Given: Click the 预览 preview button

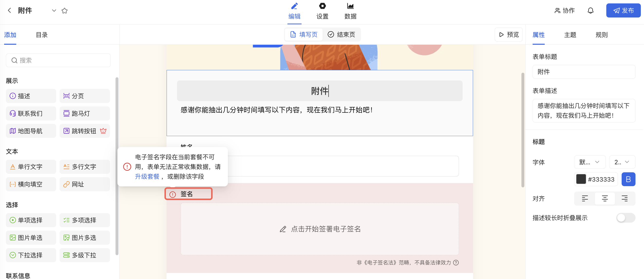Looking at the screenshot, I should coord(509,35).
